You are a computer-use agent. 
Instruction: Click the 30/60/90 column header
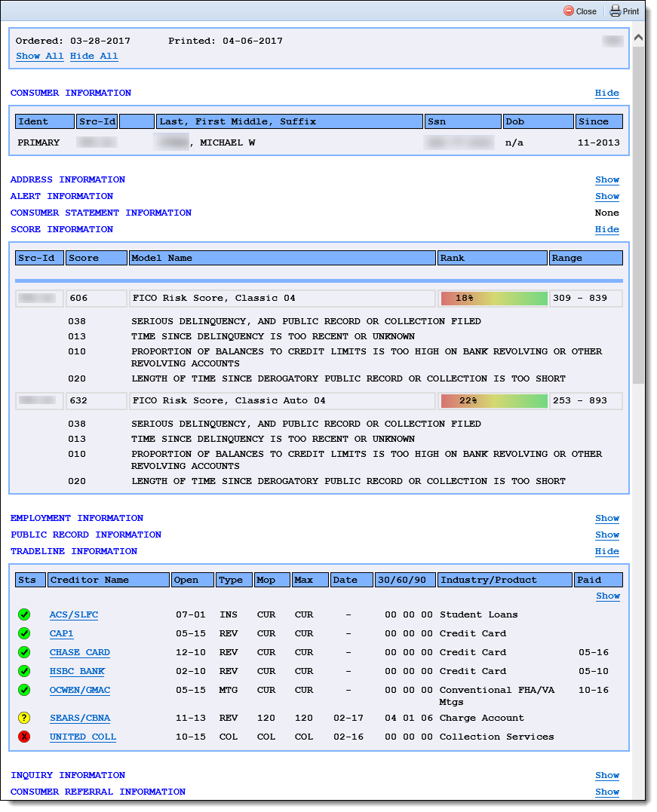[x=405, y=580]
